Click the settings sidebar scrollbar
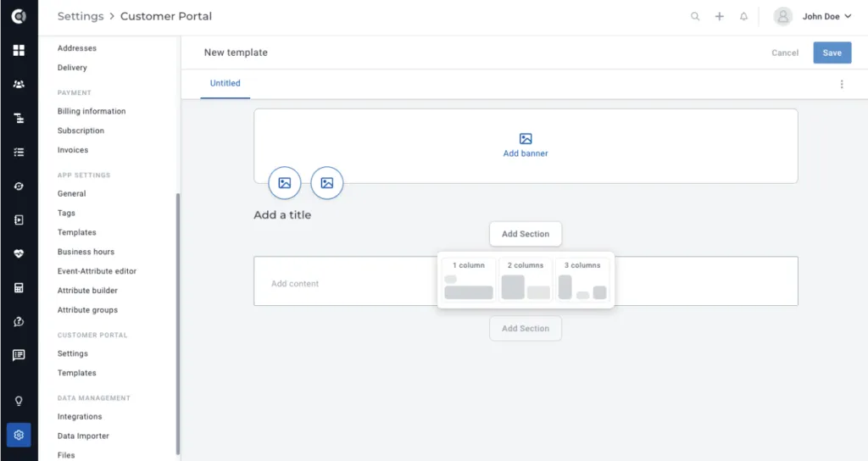Viewport: 868px width, 461px height. (x=178, y=324)
